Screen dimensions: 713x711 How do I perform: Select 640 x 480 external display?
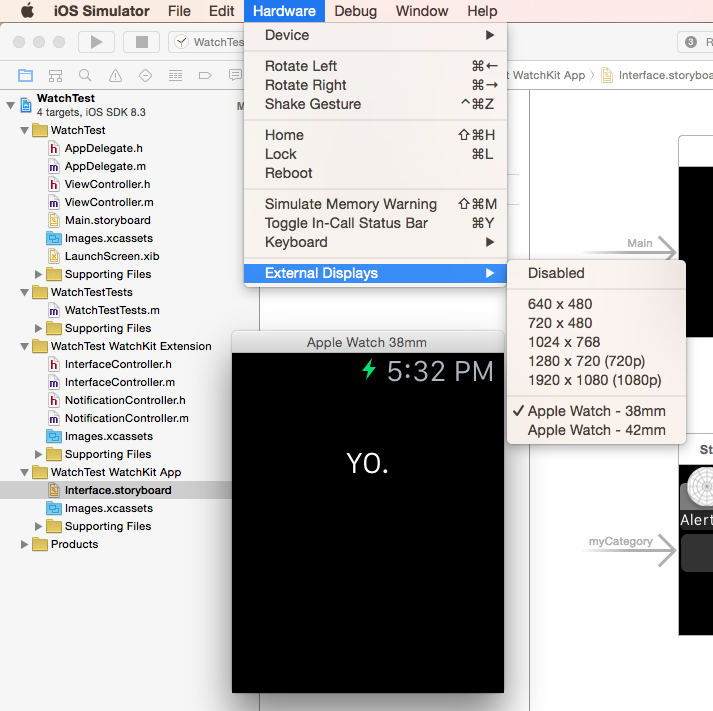coord(596,304)
